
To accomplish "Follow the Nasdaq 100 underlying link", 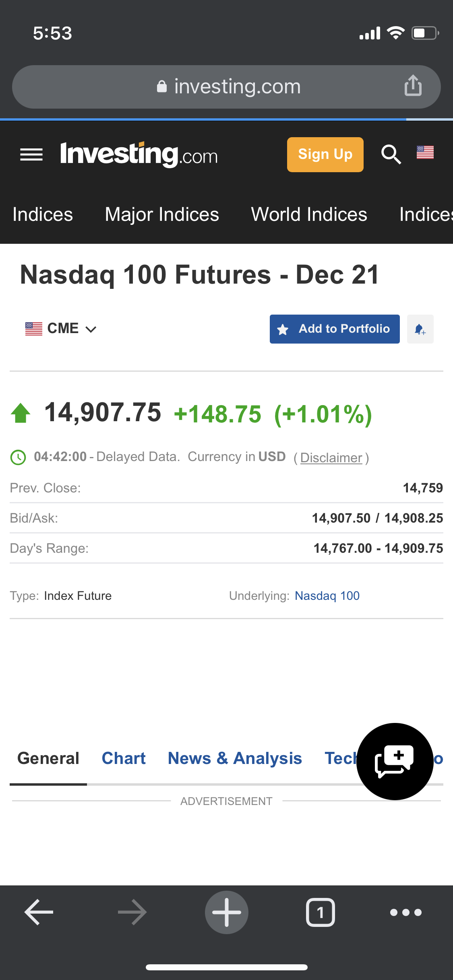I will pyautogui.click(x=327, y=596).
